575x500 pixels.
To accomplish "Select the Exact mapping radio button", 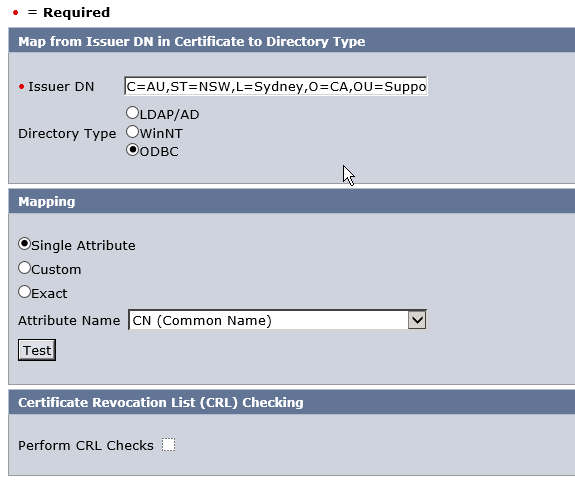I will click(25, 292).
